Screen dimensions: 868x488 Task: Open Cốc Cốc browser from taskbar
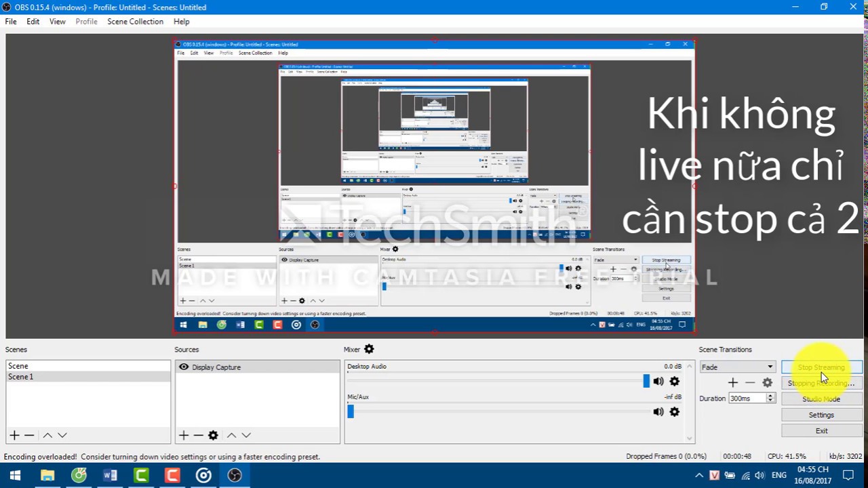(x=79, y=476)
